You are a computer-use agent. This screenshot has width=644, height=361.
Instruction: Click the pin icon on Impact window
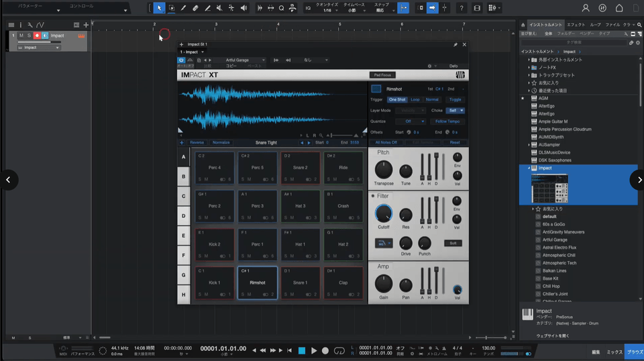coord(455,44)
